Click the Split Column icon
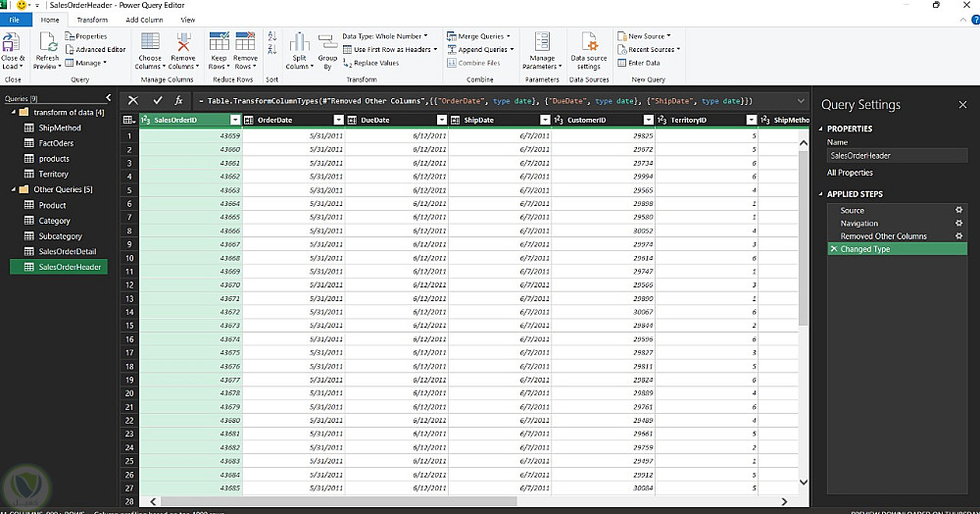This screenshot has height=514, width=980. click(x=299, y=43)
